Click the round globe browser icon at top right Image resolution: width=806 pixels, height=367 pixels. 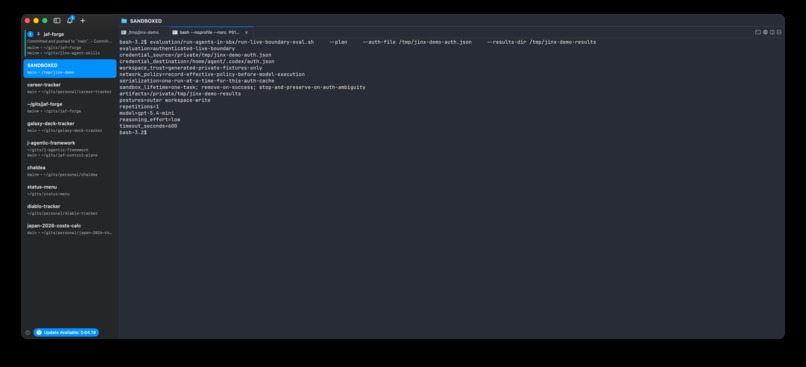tap(765, 32)
